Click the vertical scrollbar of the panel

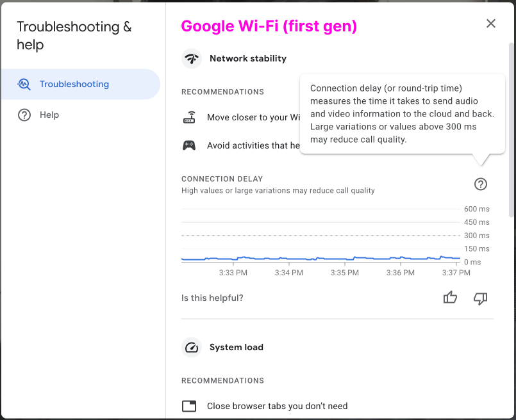pyautogui.click(x=511, y=128)
